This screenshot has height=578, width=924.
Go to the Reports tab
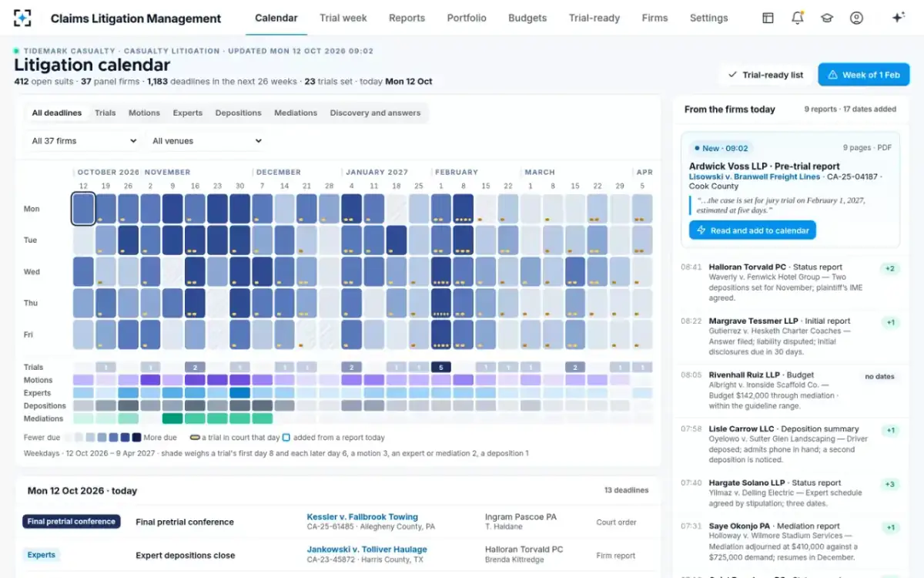tap(407, 18)
